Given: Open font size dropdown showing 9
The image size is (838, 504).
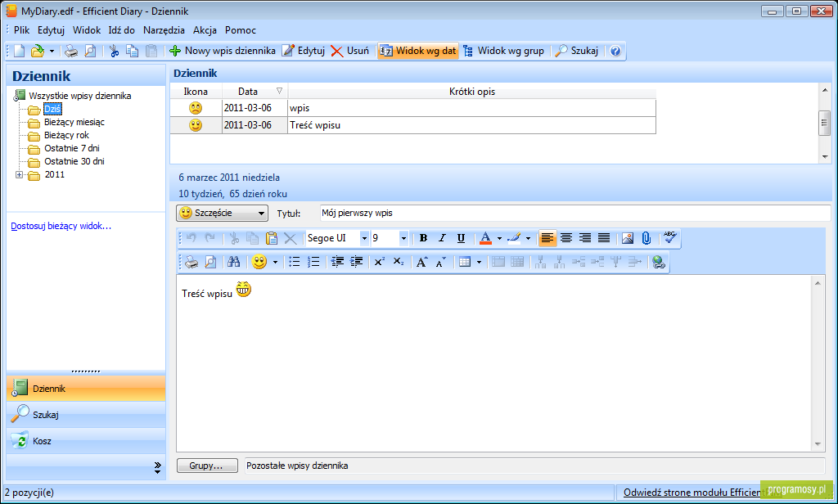Looking at the screenshot, I should click(x=403, y=238).
